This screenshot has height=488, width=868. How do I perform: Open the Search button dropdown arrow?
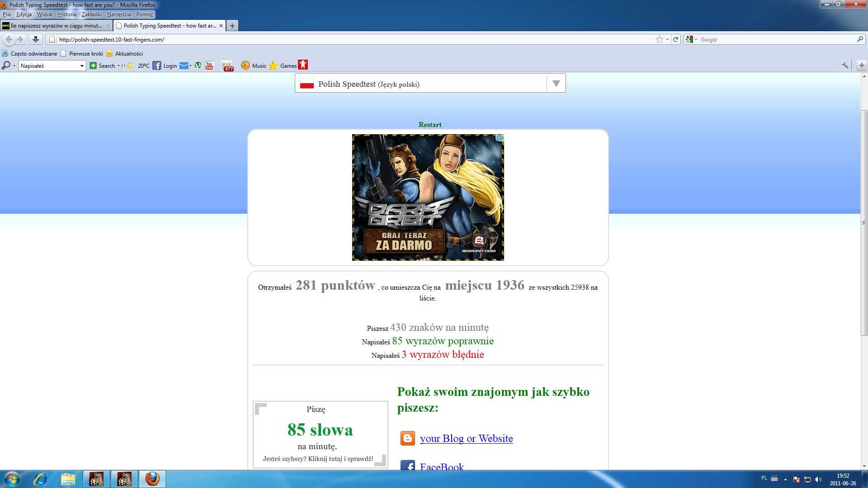[118, 66]
